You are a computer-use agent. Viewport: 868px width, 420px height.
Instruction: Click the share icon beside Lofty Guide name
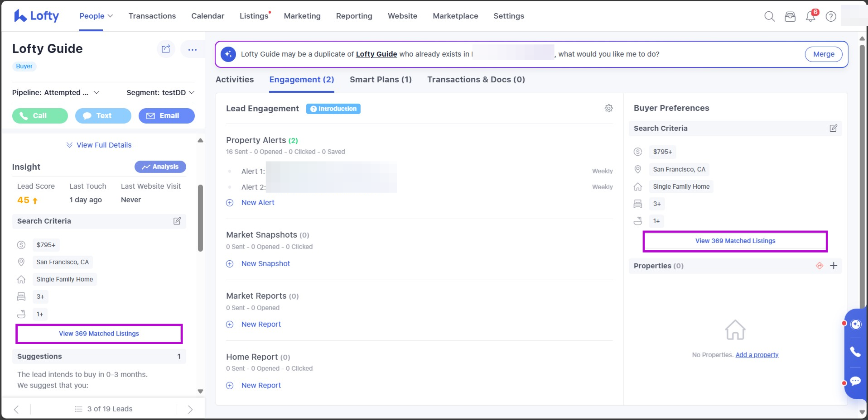pos(166,49)
